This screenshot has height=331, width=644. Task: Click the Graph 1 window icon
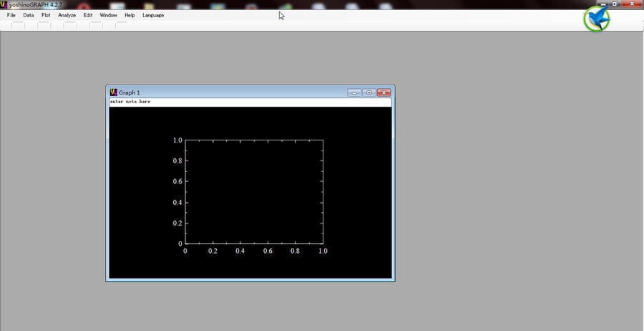113,92
